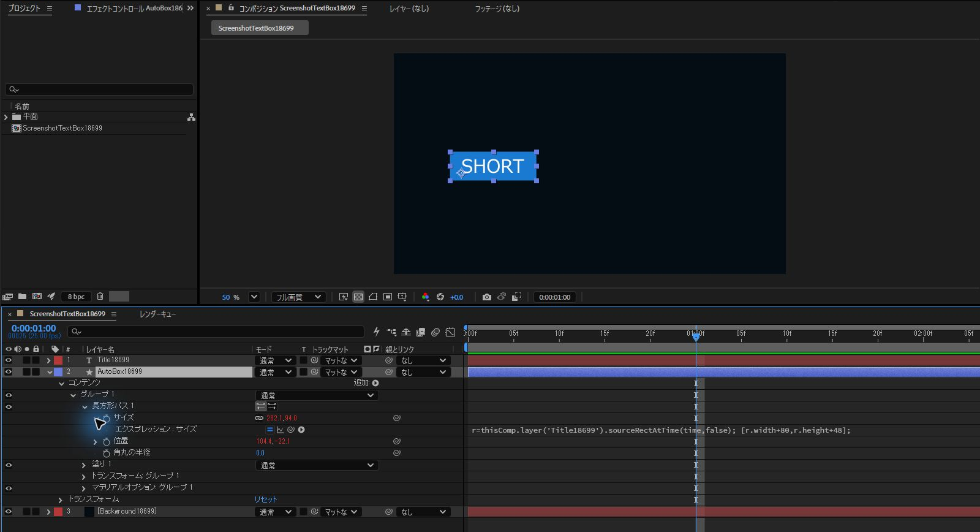Click the blue label swatch of AutoBox18699
Screen dimensions: 980x532
pyautogui.click(x=58, y=372)
